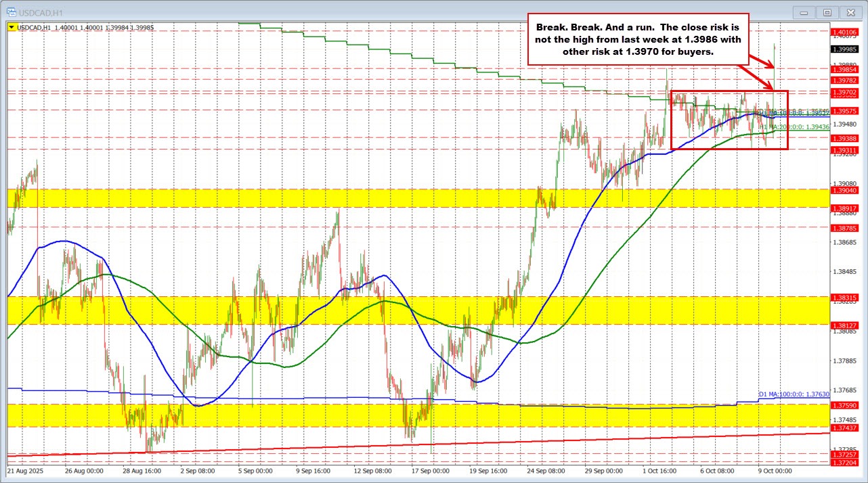
Task: Click the 1.39311 price level label
Action: (x=846, y=149)
